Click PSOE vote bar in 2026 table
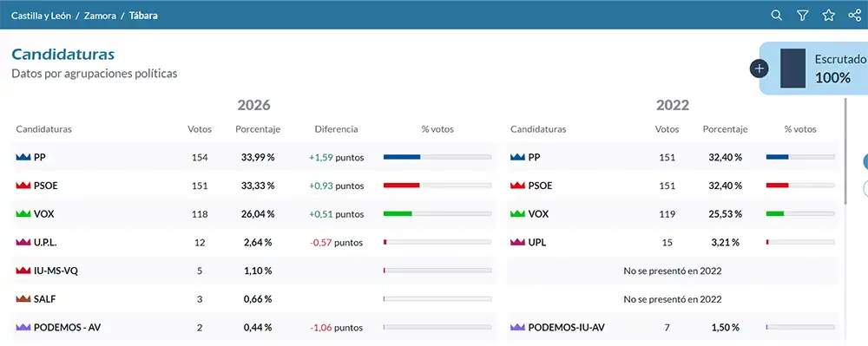Image resolution: width=868 pixels, height=346 pixels. click(x=437, y=186)
